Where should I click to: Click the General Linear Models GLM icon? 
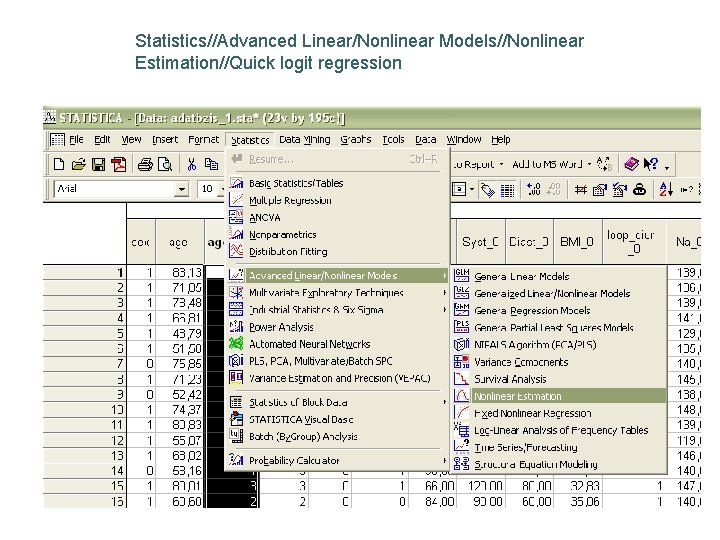point(461,276)
